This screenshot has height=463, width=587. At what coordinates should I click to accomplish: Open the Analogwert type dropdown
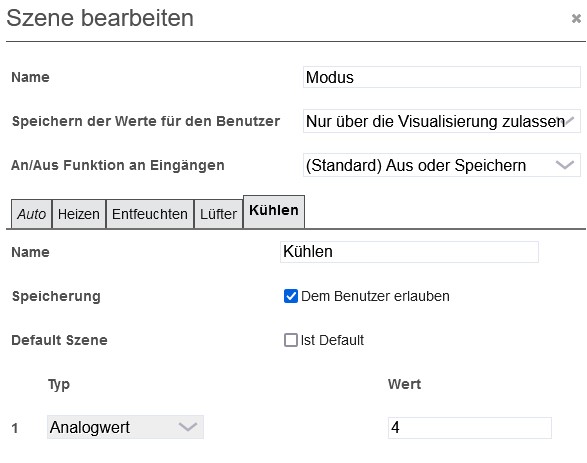click(x=125, y=427)
